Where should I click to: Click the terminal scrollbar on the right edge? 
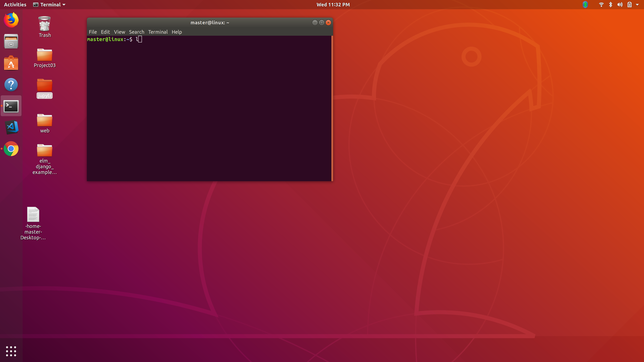point(332,108)
